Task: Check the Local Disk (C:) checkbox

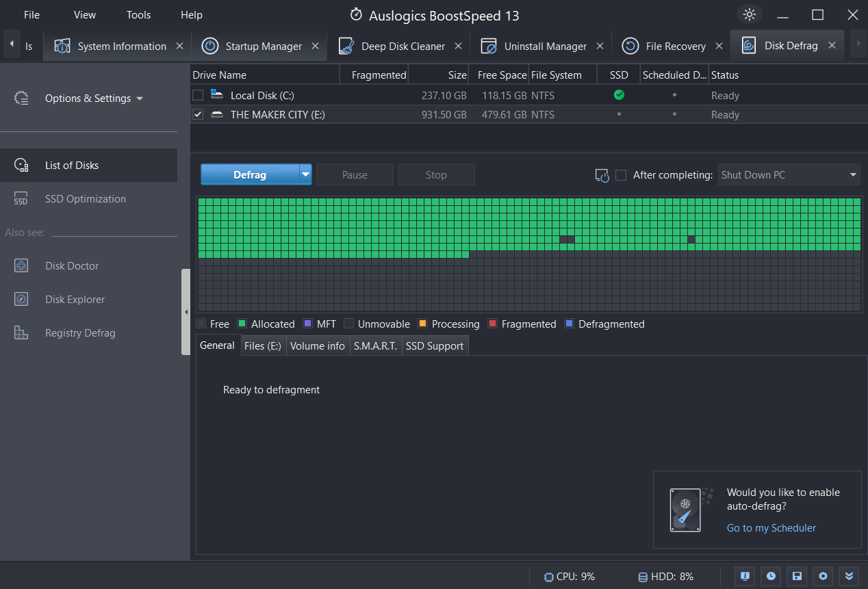Action: click(x=198, y=95)
